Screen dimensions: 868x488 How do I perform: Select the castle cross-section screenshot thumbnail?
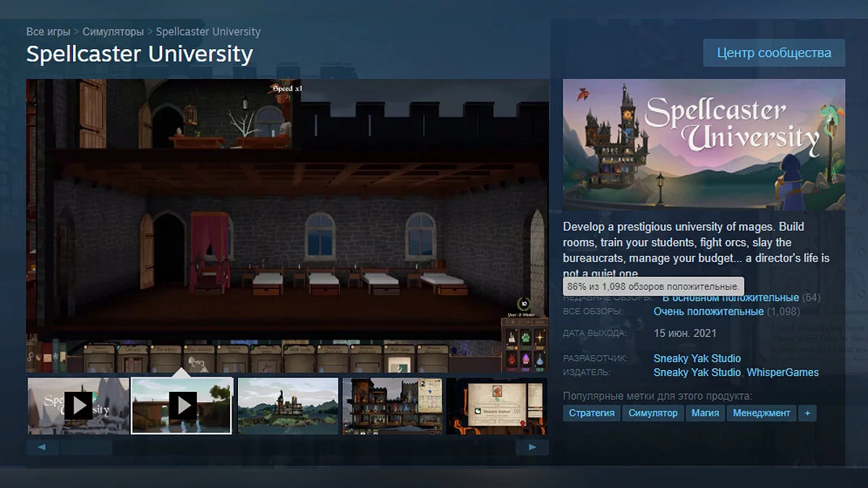pos(392,406)
